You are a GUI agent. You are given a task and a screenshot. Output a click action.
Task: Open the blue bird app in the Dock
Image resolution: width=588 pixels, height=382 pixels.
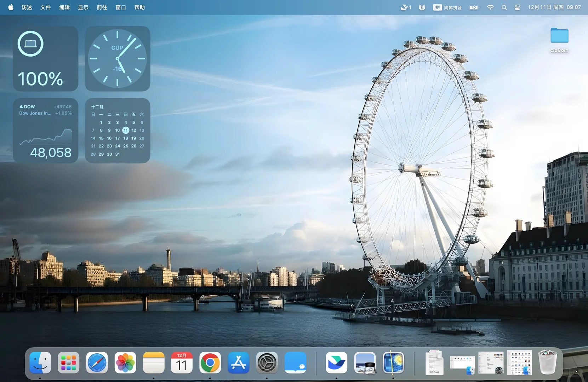pos(336,363)
